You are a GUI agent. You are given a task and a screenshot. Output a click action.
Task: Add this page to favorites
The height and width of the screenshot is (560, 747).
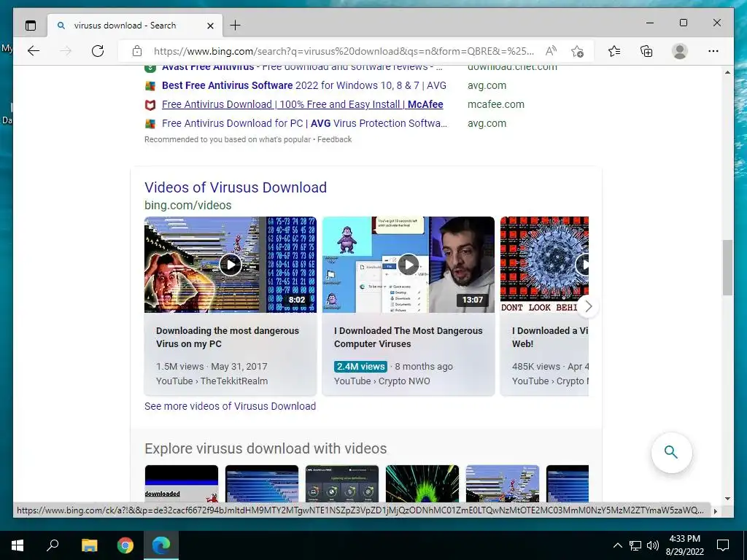tap(578, 51)
